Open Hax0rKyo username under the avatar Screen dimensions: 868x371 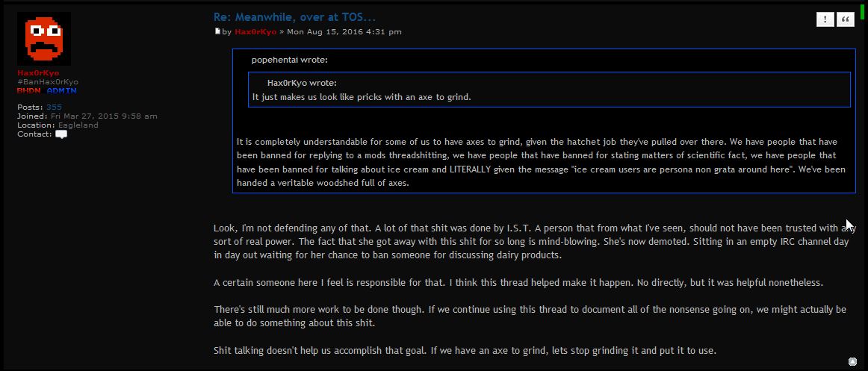point(37,73)
